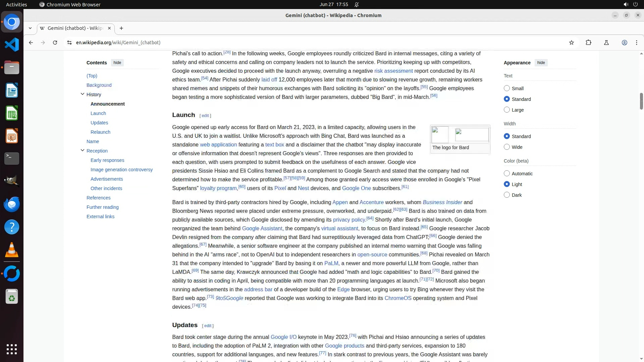Bookmark this page with the star icon
644x362 pixels.
(572, 43)
